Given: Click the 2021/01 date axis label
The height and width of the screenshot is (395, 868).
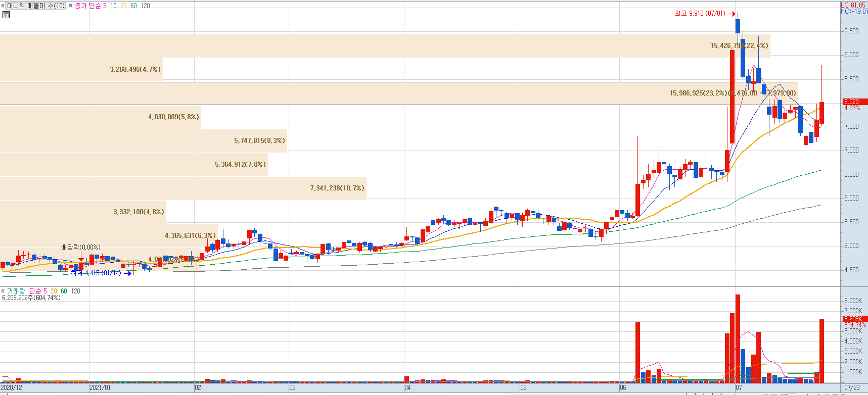Looking at the screenshot, I should tap(100, 388).
